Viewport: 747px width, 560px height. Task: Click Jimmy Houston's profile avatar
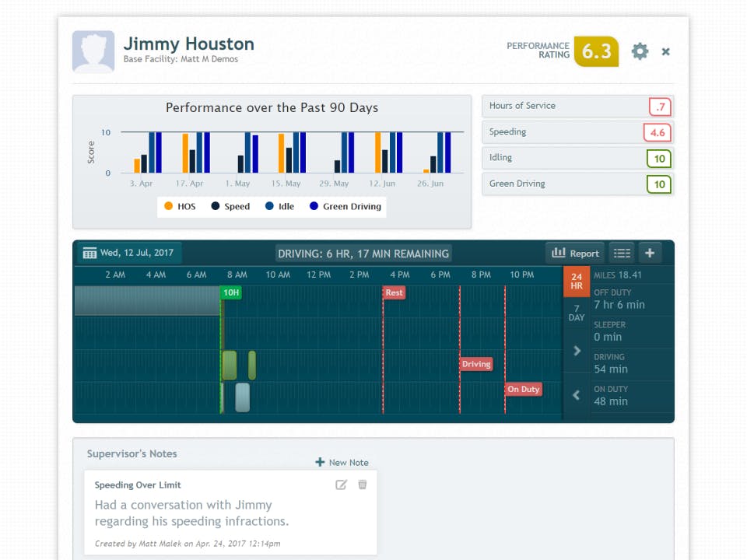point(93,51)
